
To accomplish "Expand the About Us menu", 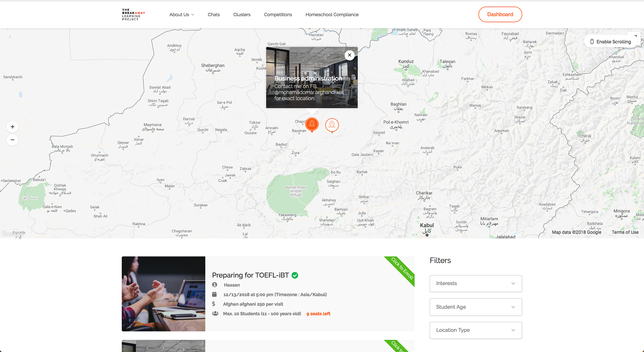I will [x=181, y=14].
